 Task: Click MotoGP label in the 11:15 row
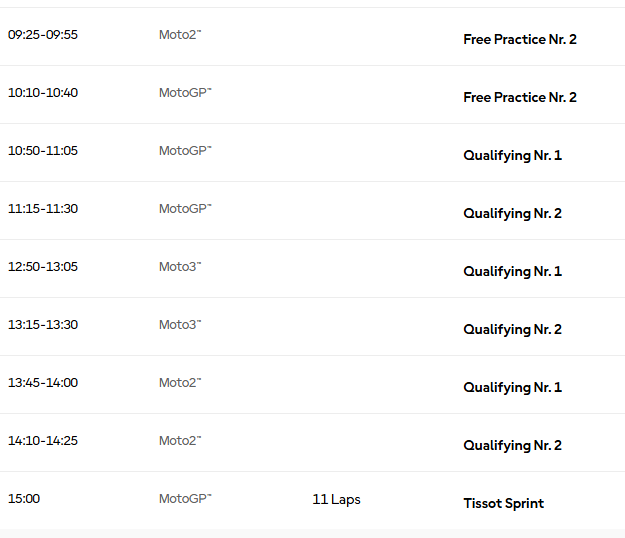point(185,209)
